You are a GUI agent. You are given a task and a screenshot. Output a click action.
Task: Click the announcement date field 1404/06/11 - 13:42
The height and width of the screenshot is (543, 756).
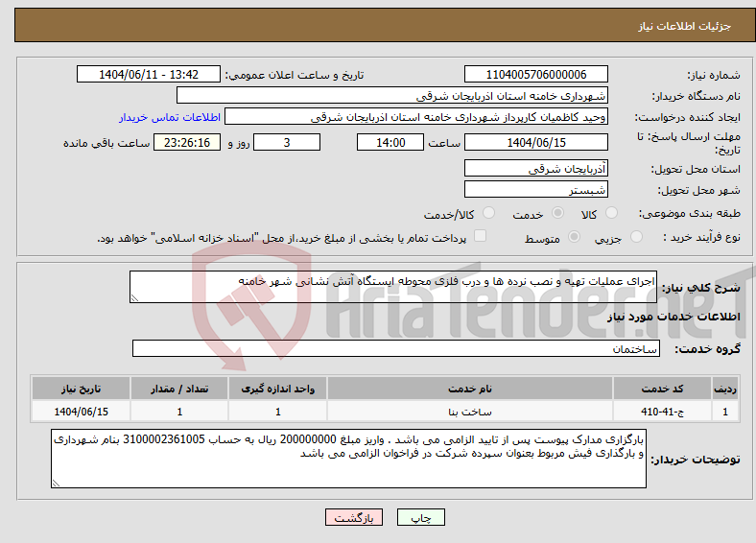coord(149,74)
